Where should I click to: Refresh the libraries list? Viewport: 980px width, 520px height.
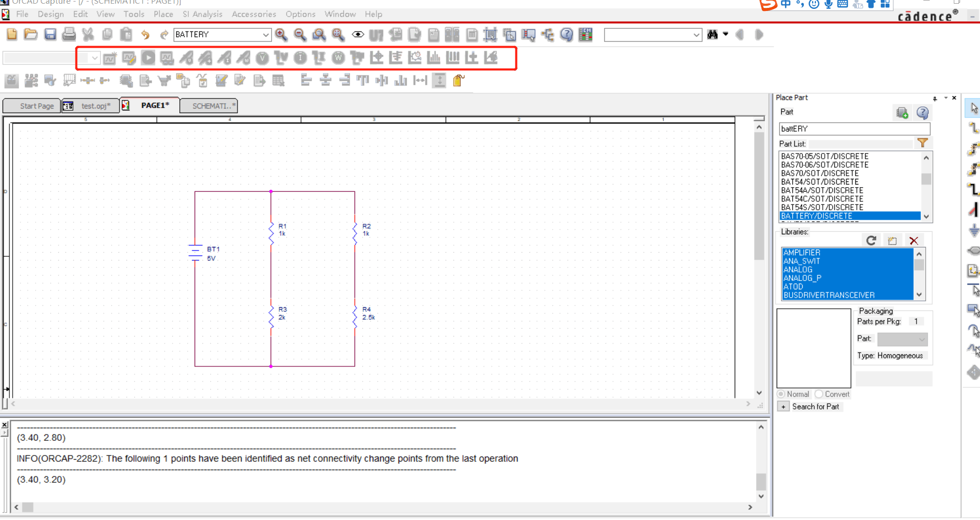pos(871,240)
